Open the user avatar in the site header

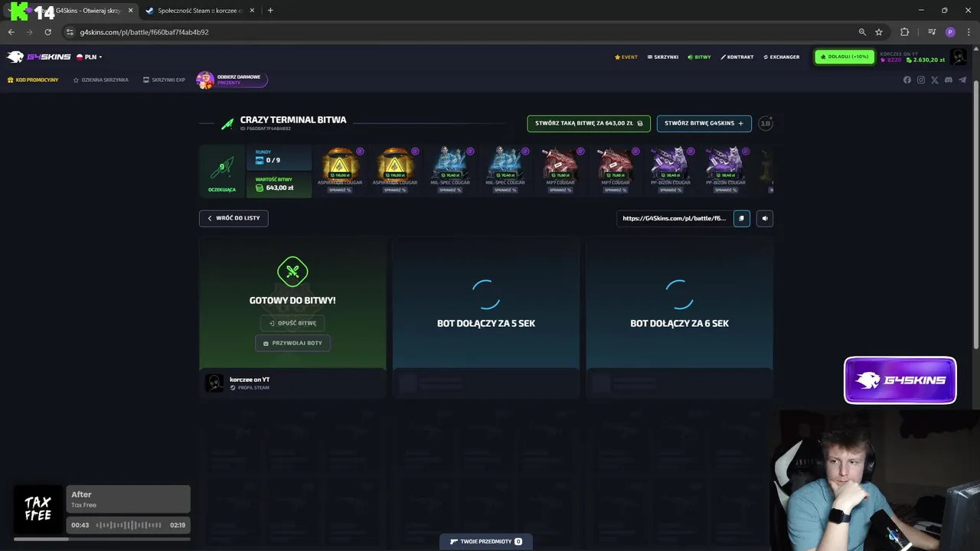(x=959, y=57)
